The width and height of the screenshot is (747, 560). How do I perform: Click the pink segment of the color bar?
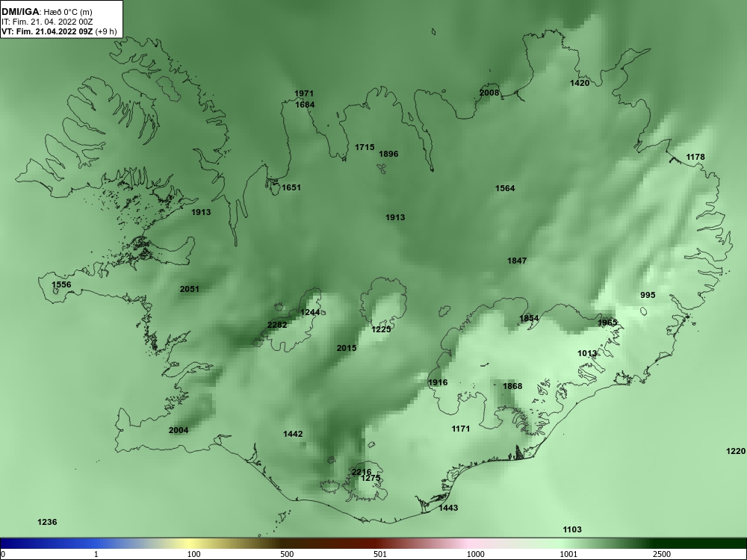tap(469, 544)
